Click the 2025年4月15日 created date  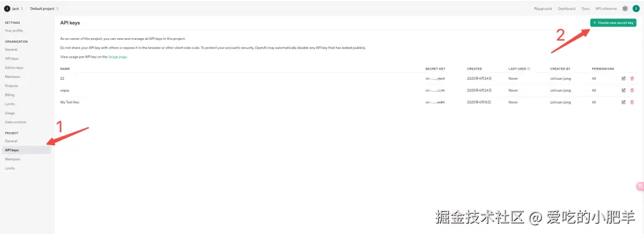pos(479,102)
